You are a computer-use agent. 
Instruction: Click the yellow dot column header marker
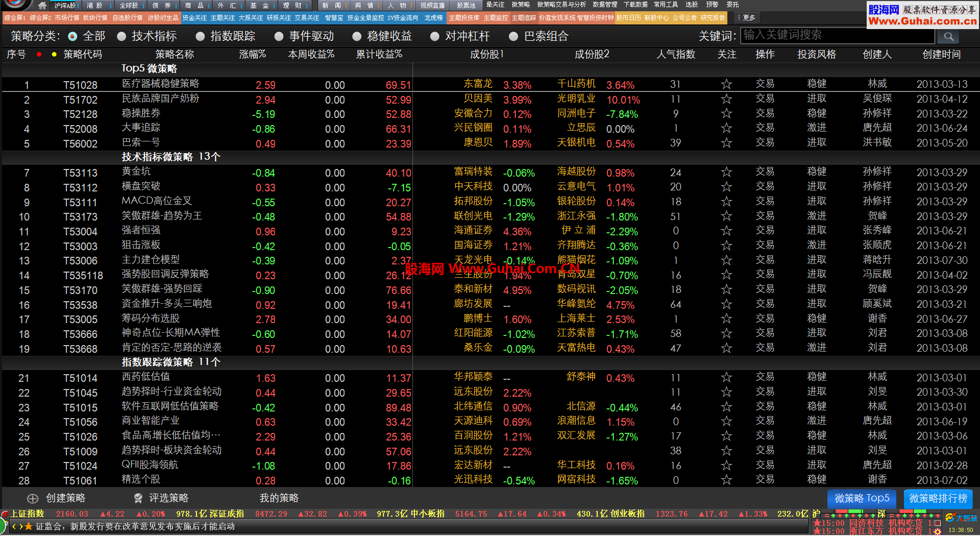coord(54,54)
